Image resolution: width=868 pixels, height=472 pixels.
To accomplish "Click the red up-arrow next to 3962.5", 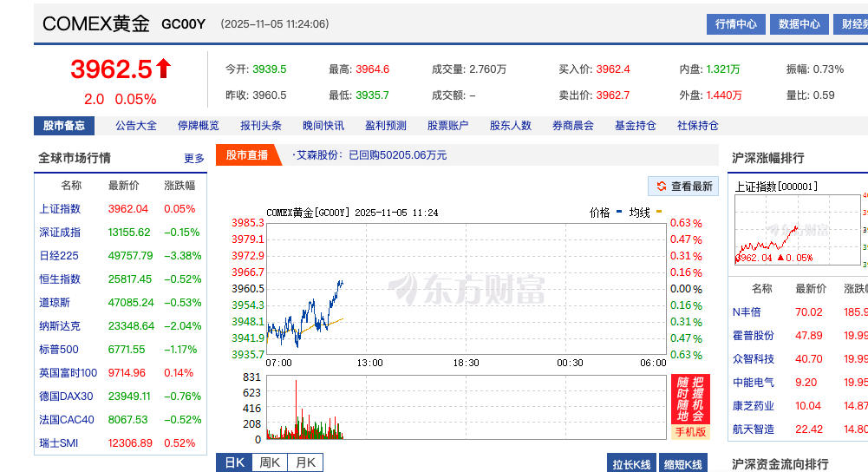I will pos(163,69).
